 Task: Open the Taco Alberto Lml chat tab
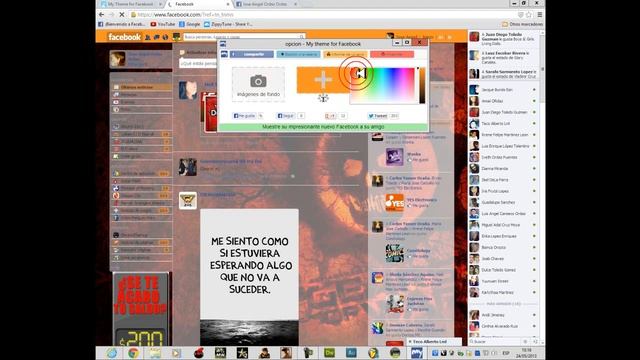point(433,342)
